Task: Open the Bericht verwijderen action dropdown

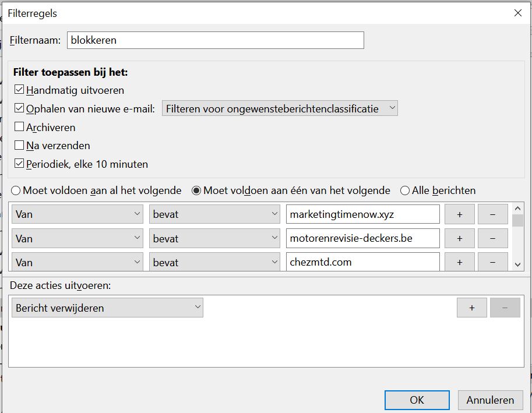Action: (x=107, y=307)
